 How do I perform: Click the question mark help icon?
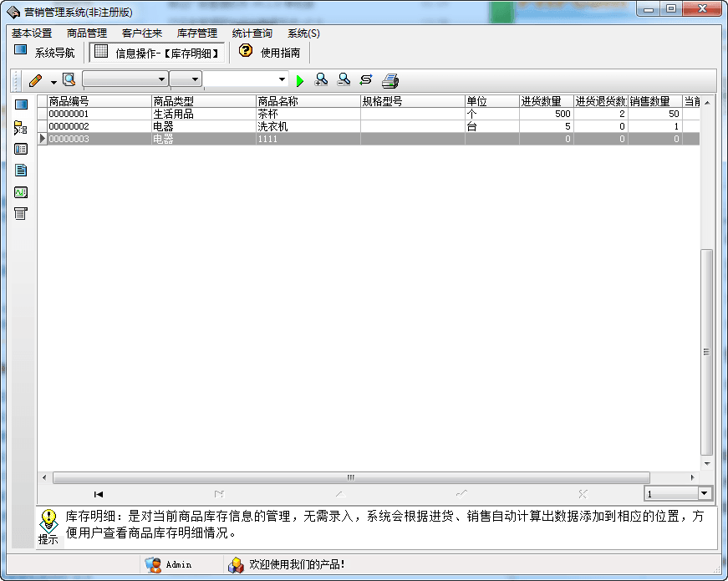click(246, 51)
